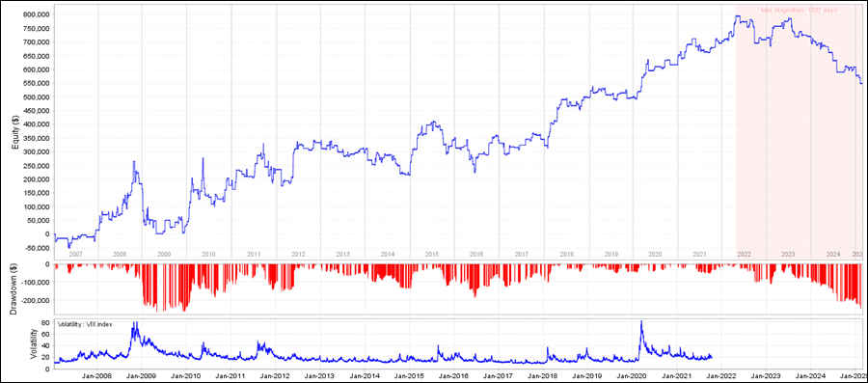Click the 800,000 equity axis value
The height and width of the screenshot is (383, 868).
tap(36, 14)
